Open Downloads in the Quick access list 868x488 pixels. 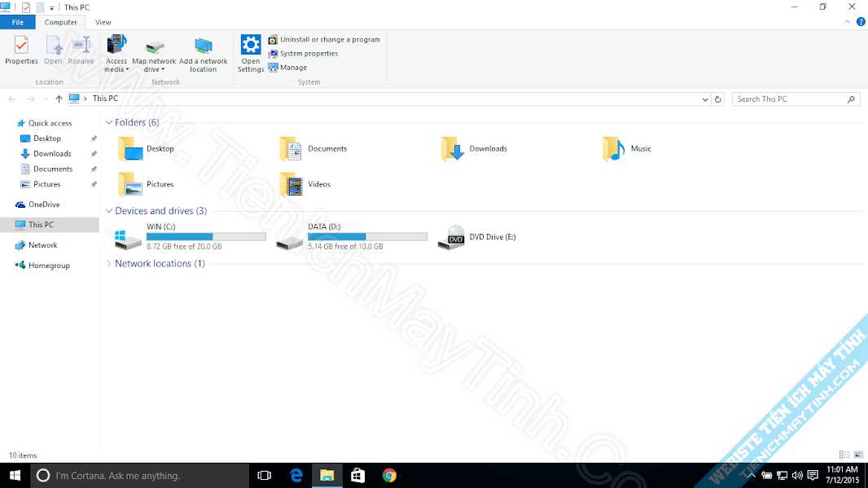point(52,153)
